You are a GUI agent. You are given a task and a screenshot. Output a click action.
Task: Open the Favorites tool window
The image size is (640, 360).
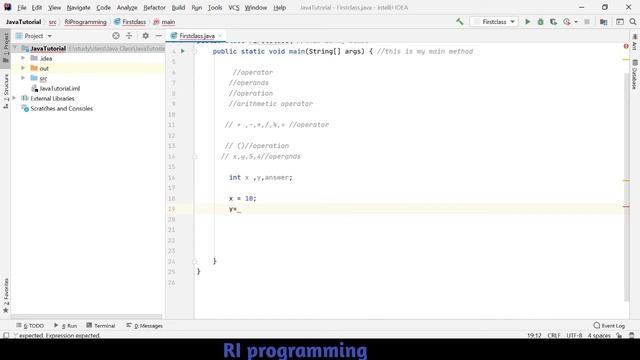[6, 295]
